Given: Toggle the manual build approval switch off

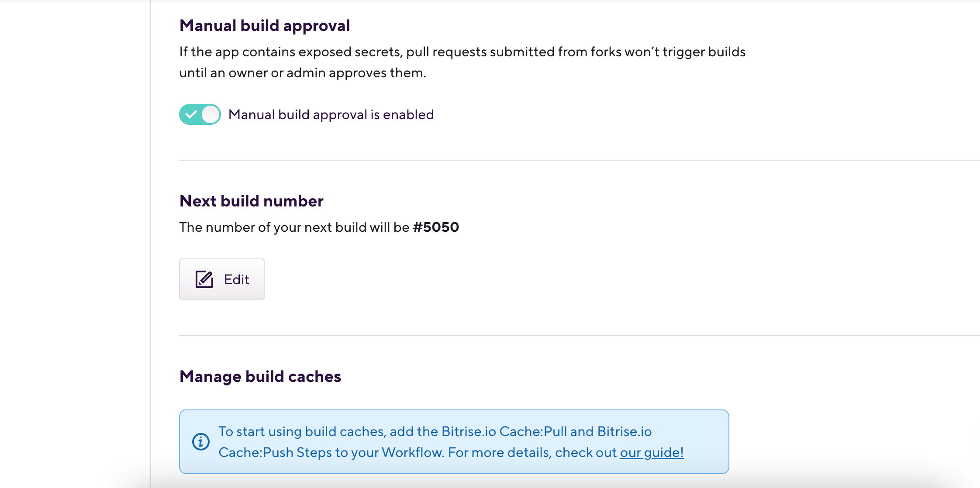Looking at the screenshot, I should [x=200, y=114].
